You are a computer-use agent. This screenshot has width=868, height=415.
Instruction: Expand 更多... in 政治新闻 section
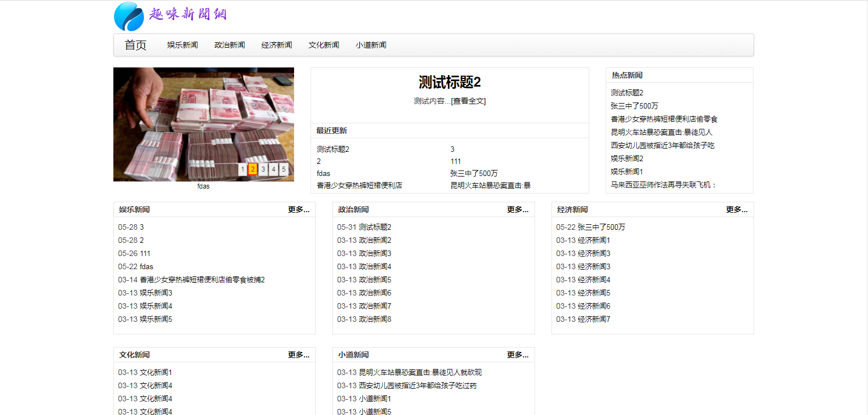pos(518,209)
